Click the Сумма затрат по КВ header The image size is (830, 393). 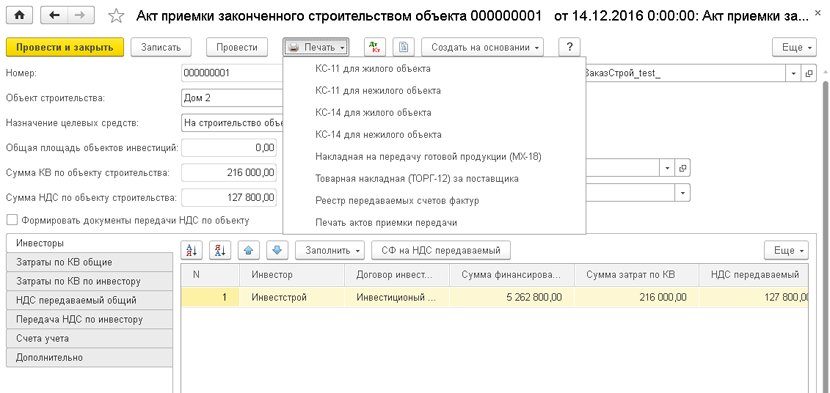click(x=636, y=275)
